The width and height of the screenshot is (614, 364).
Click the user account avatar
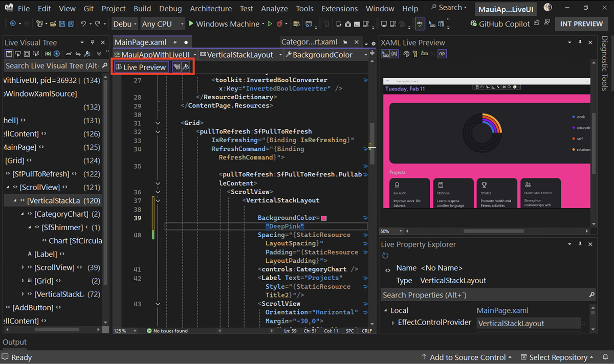click(x=548, y=7)
